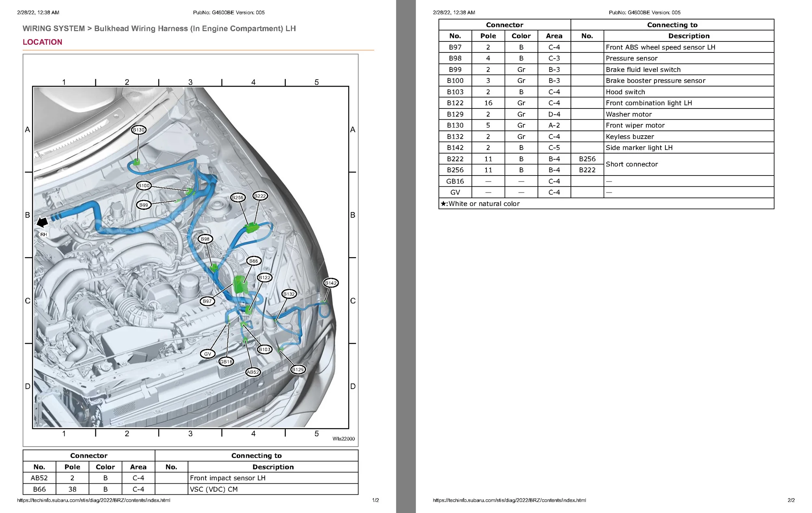Select the B222 connector callout

tap(260, 196)
